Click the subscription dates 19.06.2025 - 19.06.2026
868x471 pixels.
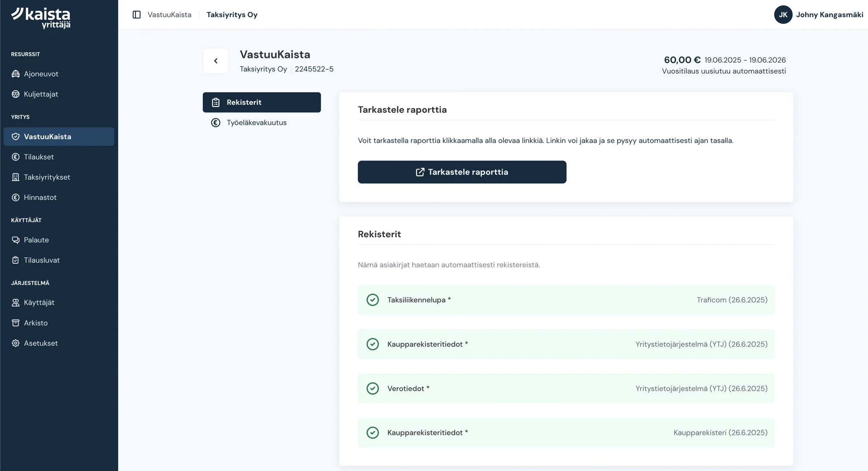[745, 60]
